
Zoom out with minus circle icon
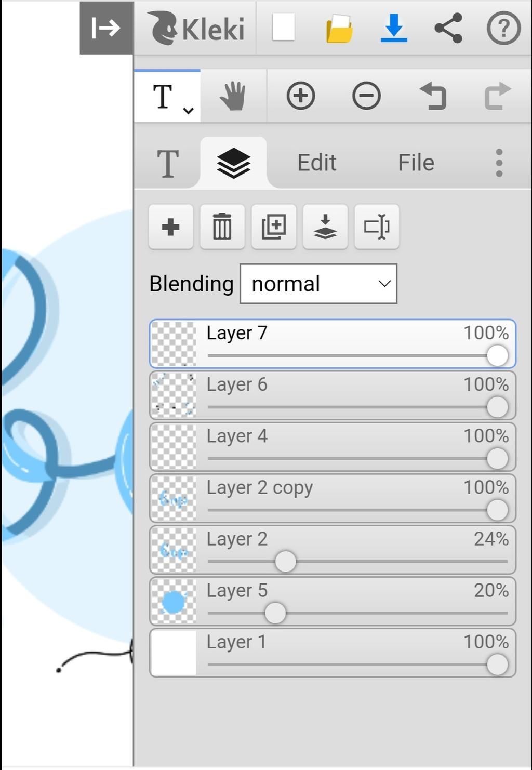tap(366, 96)
